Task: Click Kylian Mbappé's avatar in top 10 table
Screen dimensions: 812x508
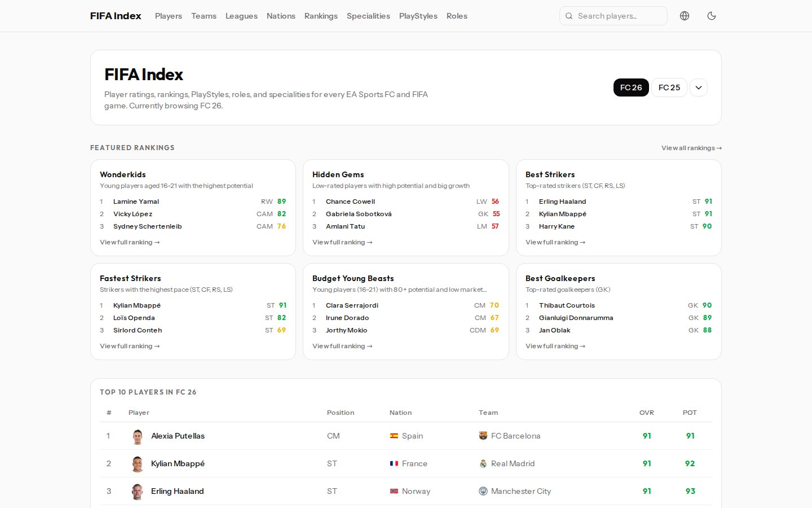Action: pyautogui.click(x=138, y=464)
